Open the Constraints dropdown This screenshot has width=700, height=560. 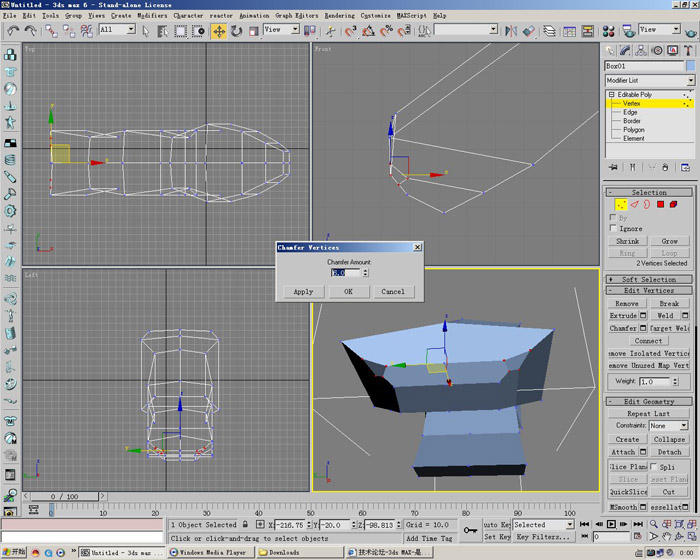668,425
